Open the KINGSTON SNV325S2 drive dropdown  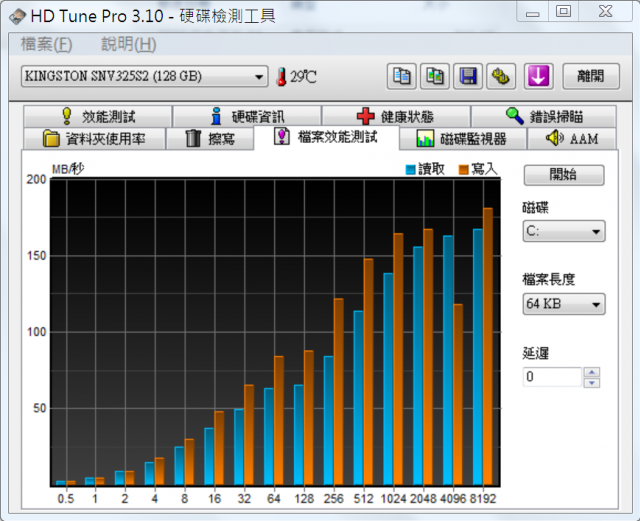[x=144, y=76]
